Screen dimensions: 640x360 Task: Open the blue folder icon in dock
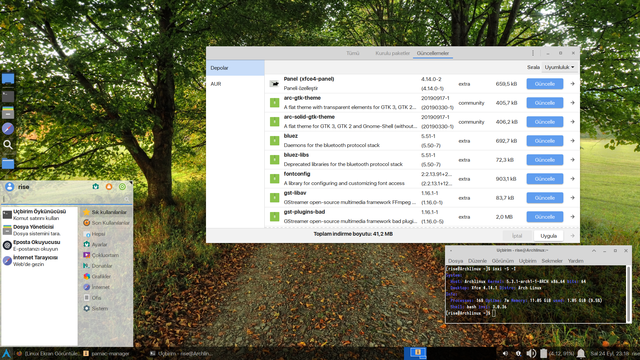tap(8, 164)
